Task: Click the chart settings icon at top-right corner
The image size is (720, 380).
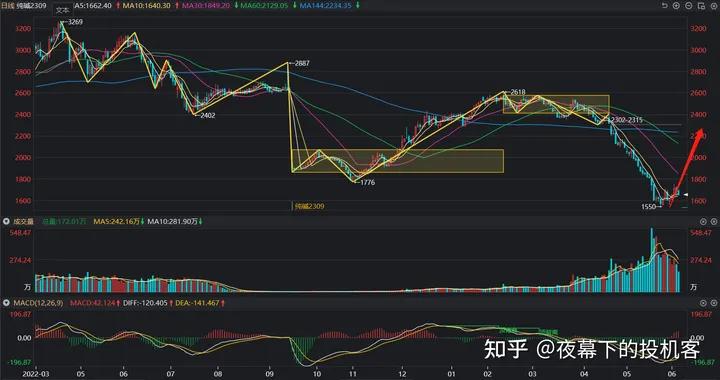Action: [x=713, y=6]
